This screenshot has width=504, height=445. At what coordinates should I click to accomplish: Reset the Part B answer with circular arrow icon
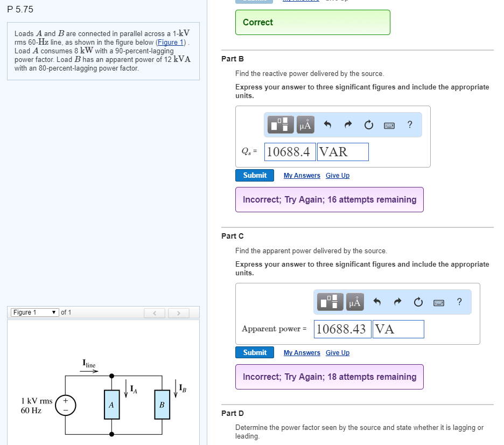pyautogui.click(x=368, y=124)
